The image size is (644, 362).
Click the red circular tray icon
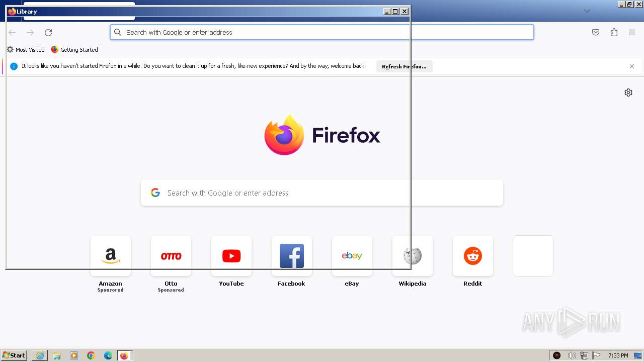point(557,355)
